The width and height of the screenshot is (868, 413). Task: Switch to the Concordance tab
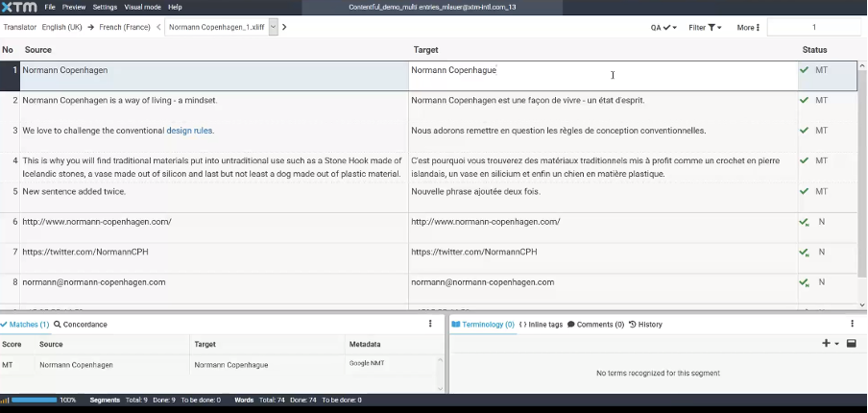point(81,325)
